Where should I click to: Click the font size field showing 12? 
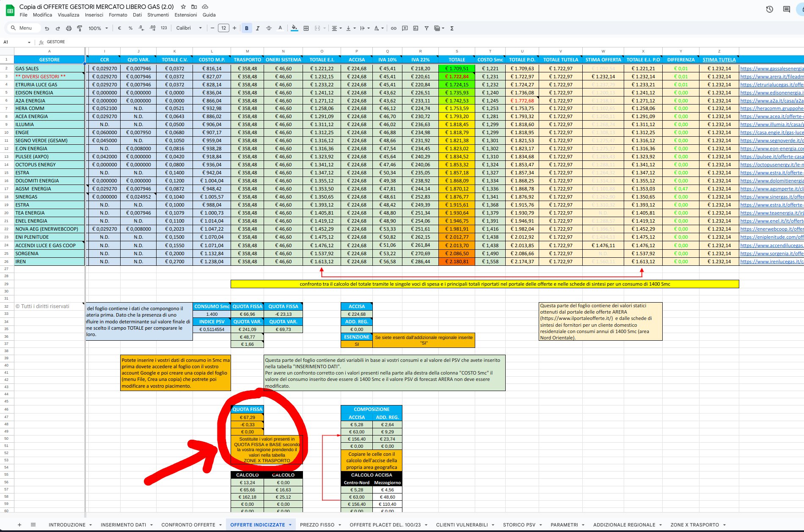223,28
